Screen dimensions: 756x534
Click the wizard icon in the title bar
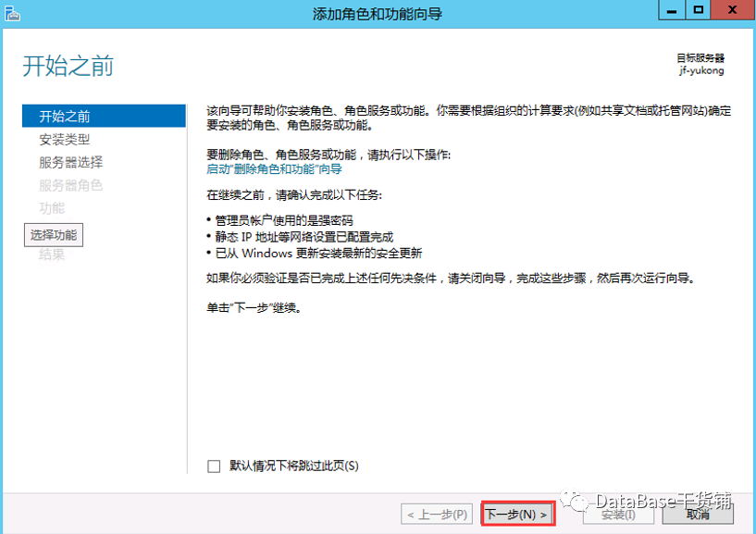point(12,14)
